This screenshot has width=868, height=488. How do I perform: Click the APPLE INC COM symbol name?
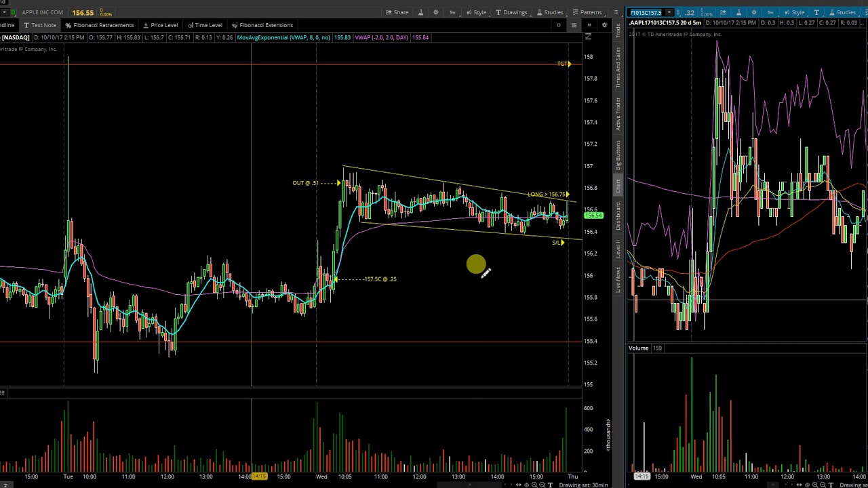point(43,12)
